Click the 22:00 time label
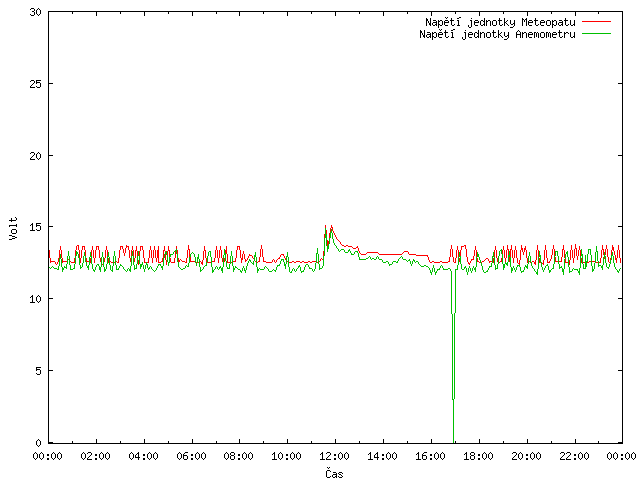640x480 pixels. [574, 456]
